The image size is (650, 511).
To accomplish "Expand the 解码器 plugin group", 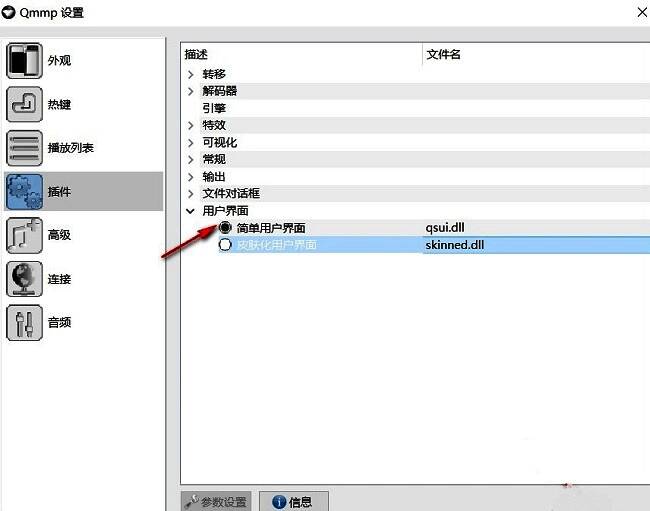I will click(191, 91).
